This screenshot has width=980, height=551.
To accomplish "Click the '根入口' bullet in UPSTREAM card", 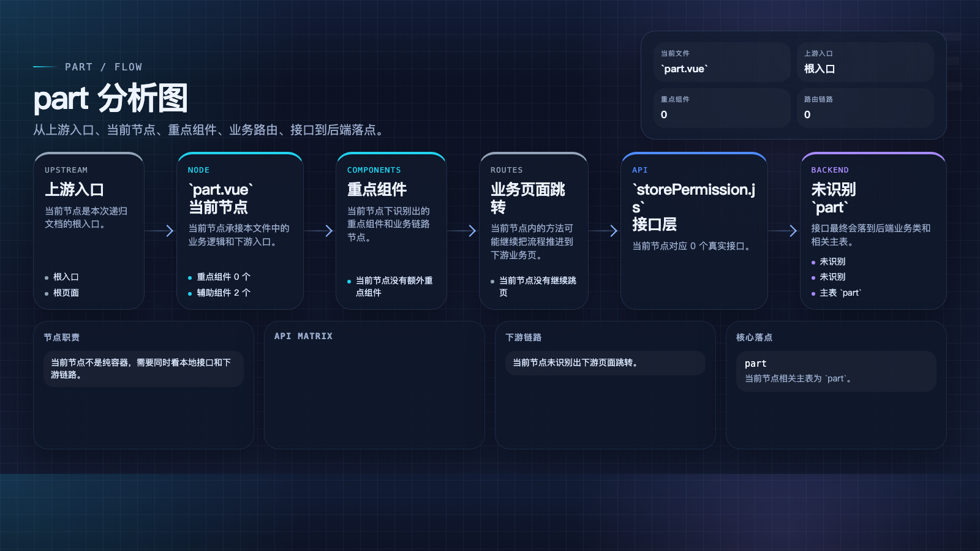I will [x=66, y=277].
